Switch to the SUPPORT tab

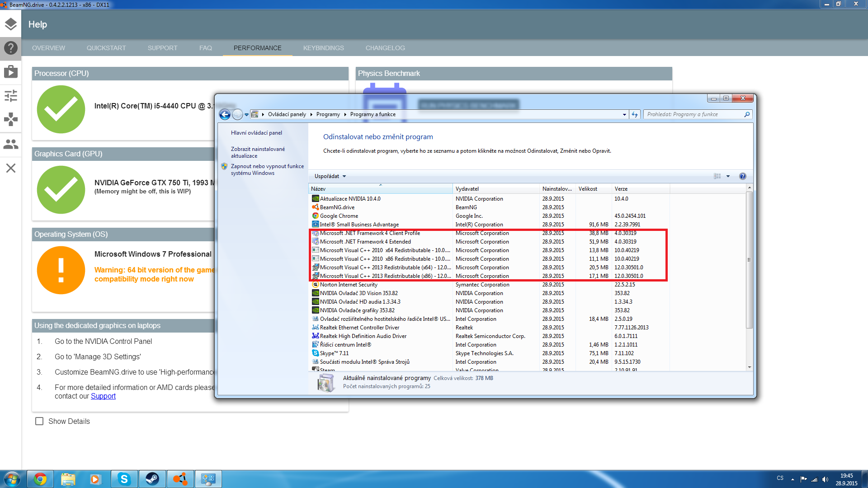[162, 48]
